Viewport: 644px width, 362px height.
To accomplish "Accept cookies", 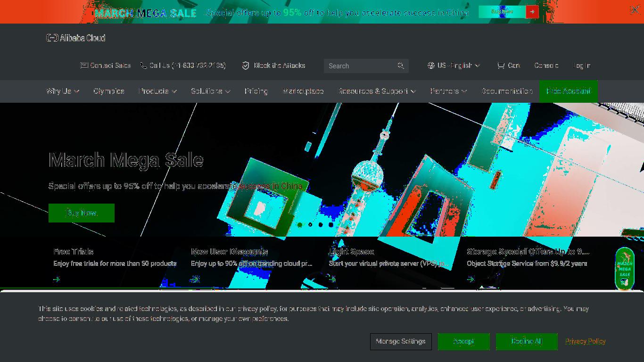I will (x=464, y=341).
